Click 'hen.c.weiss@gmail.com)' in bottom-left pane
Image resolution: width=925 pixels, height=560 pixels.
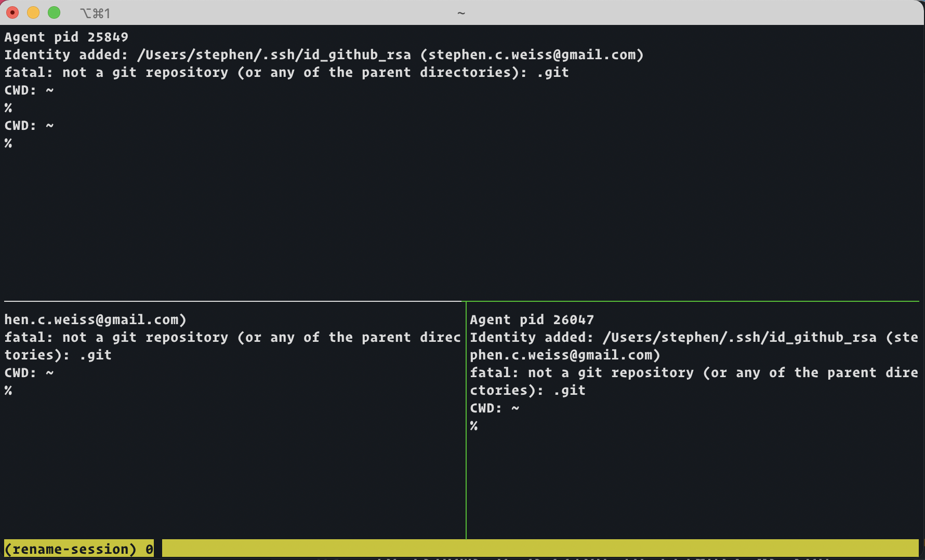tap(96, 320)
